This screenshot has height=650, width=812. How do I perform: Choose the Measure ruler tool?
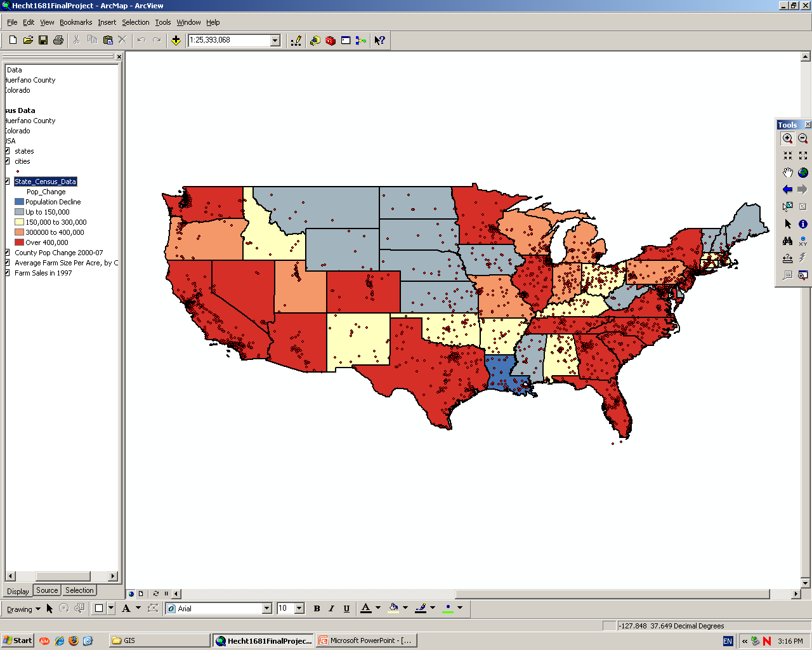tap(787, 258)
